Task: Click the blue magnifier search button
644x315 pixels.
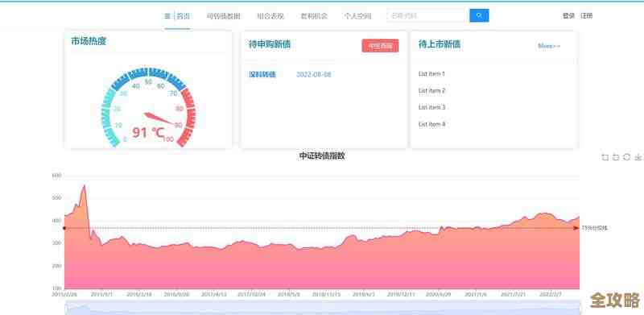Action: pyautogui.click(x=479, y=15)
